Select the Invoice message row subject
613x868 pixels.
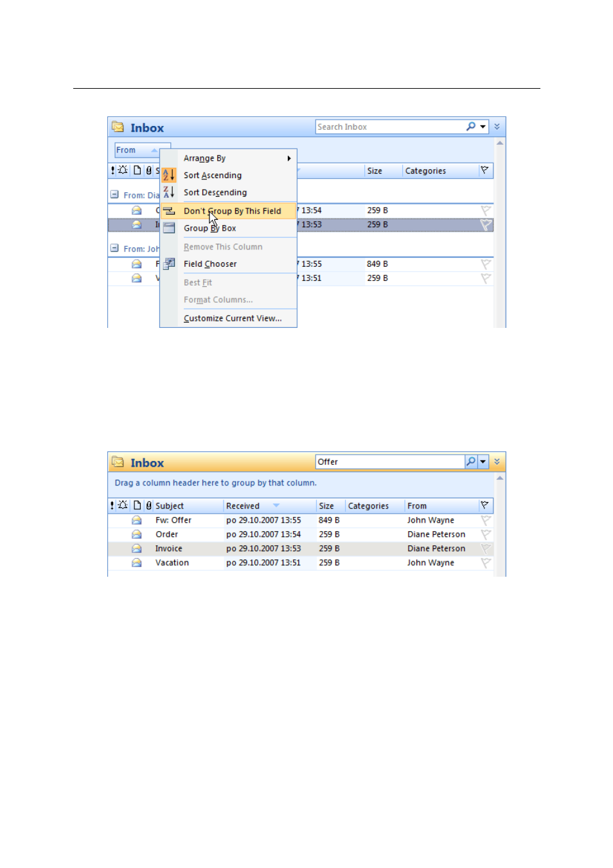pyautogui.click(x=168, y=548)
